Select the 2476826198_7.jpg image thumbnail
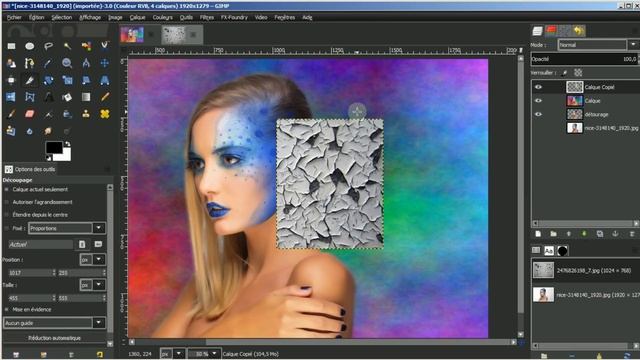 point(543,270)
